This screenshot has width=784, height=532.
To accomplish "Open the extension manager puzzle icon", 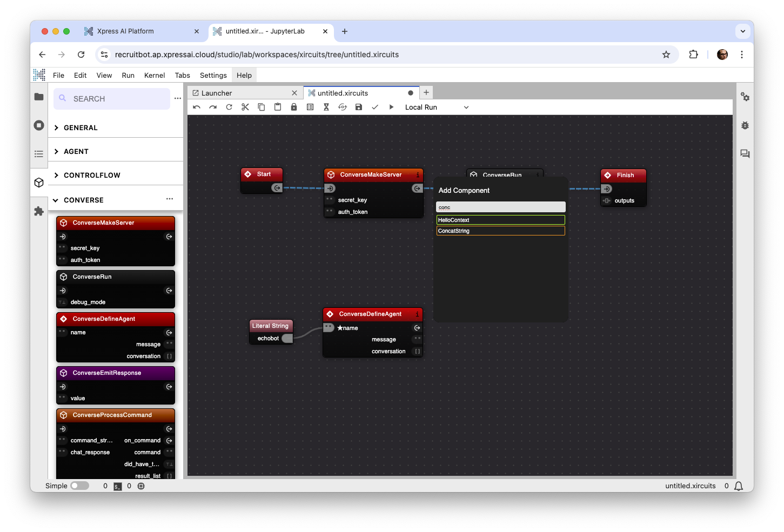I will tap(39, 211).
